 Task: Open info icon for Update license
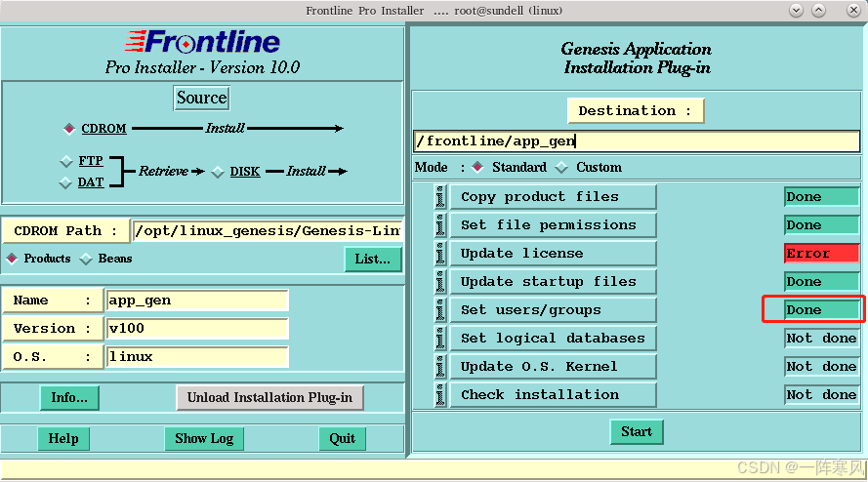[x=440, y=254]
